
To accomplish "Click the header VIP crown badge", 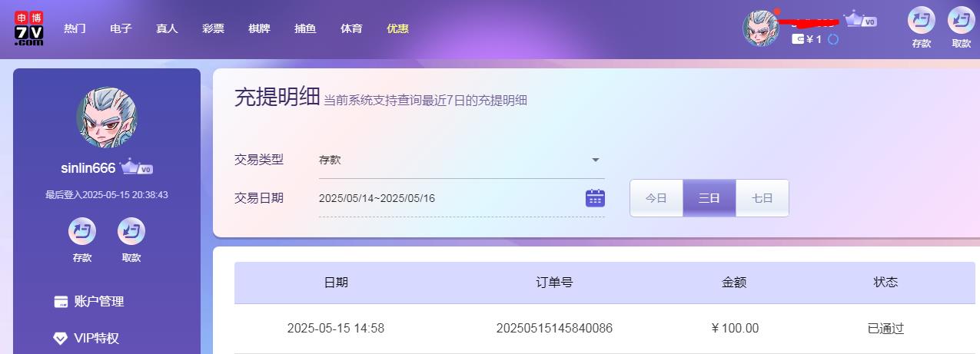I will pos(861,19).
